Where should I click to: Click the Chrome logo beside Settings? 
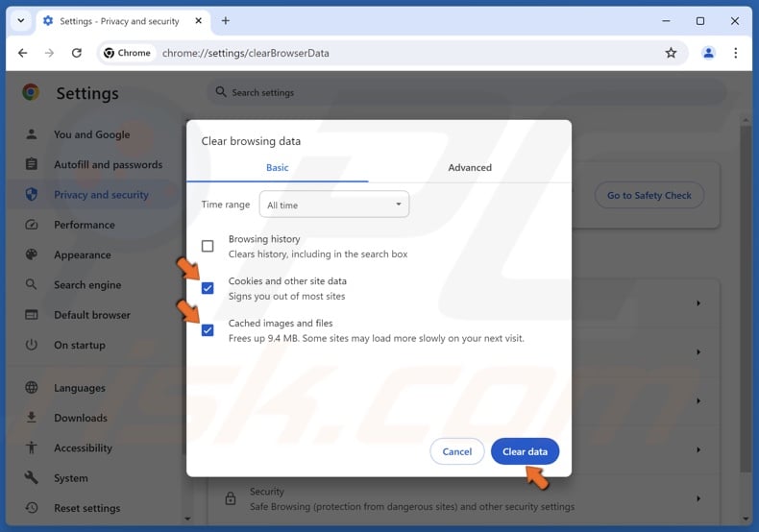[31, 92]
